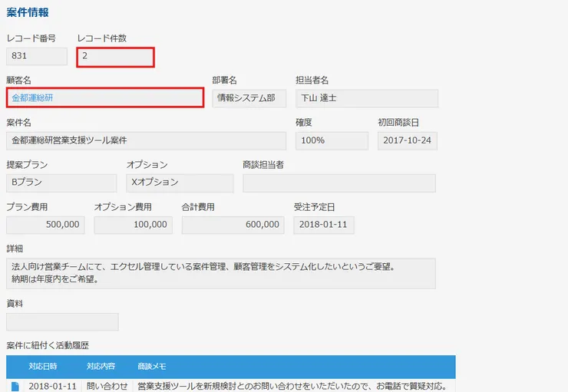The image size is (568, 392).
Task: Select the 合計費用 value 600,000
Action: 233,225
